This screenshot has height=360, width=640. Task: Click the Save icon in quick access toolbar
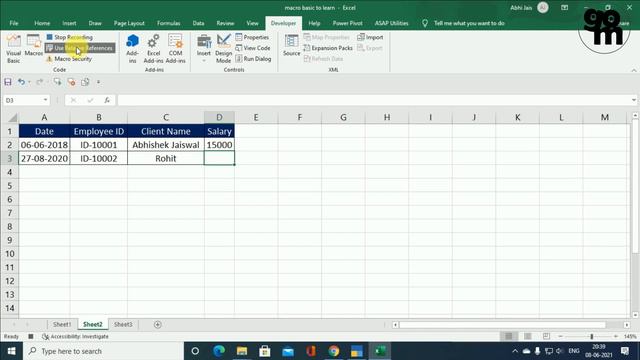point(8,82)
